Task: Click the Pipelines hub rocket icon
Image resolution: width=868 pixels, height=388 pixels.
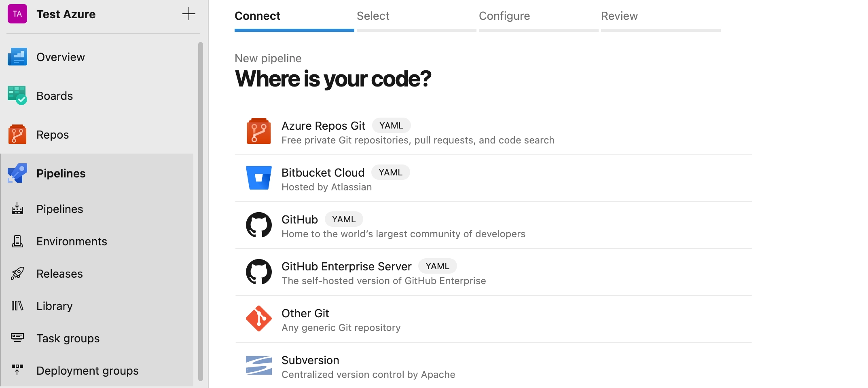Action: [x=17, y=173]
